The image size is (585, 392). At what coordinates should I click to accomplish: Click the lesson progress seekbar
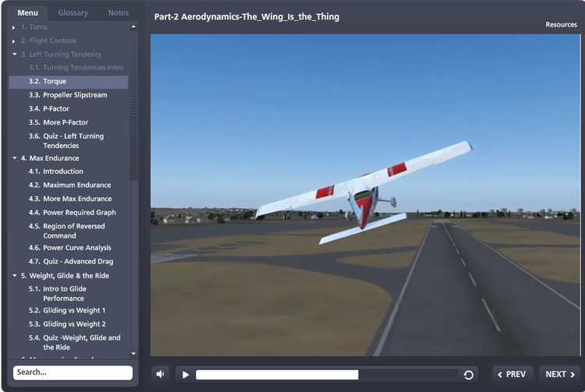[327, 375]
